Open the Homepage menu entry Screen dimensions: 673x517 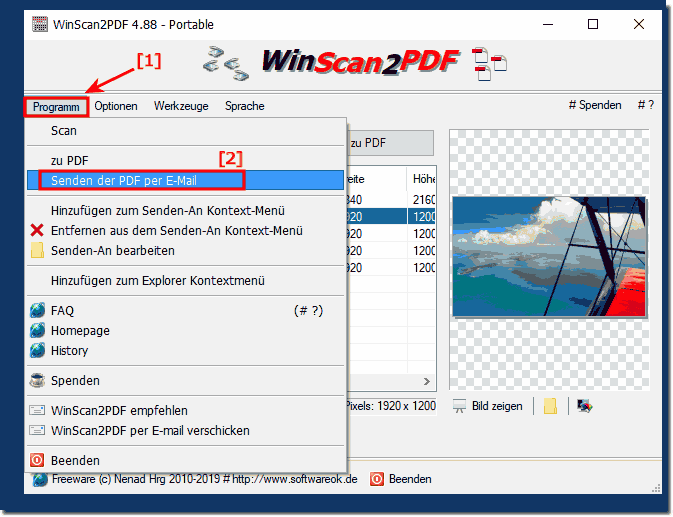click(x=185, y=331)
